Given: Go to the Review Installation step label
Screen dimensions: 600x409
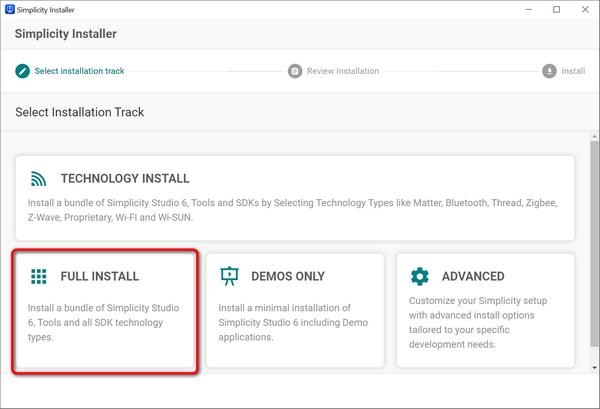Looking at the screenshot, I should 343,71.
